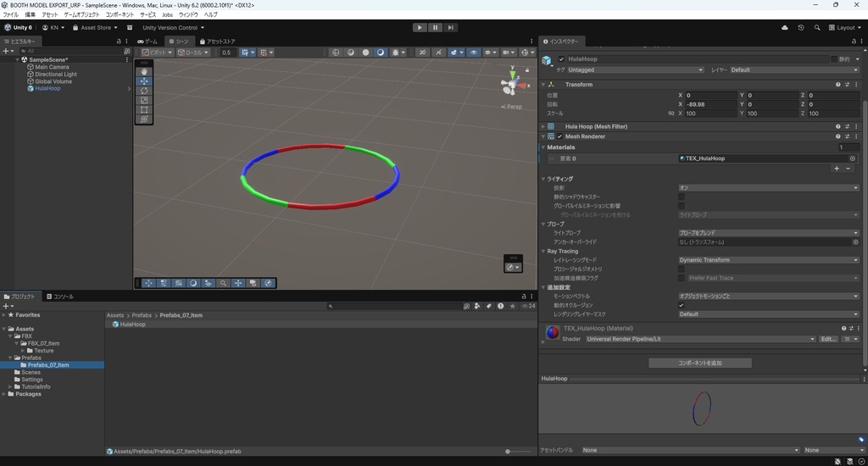
Task: Toggle Mesh Renderer enabled checkbox
Action: (559, 136)
